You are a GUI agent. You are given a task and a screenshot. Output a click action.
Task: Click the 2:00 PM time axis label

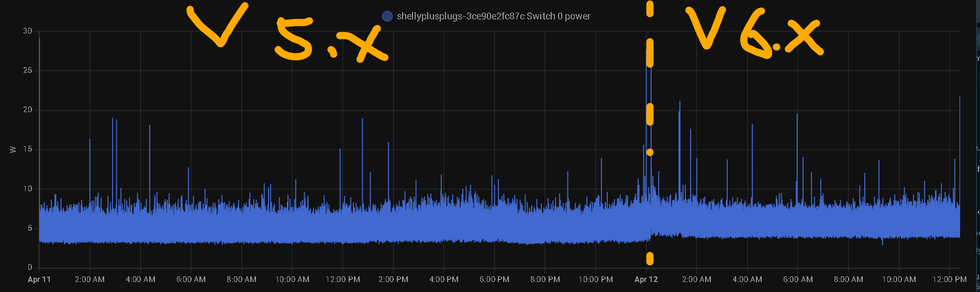[x=393, y=279]
